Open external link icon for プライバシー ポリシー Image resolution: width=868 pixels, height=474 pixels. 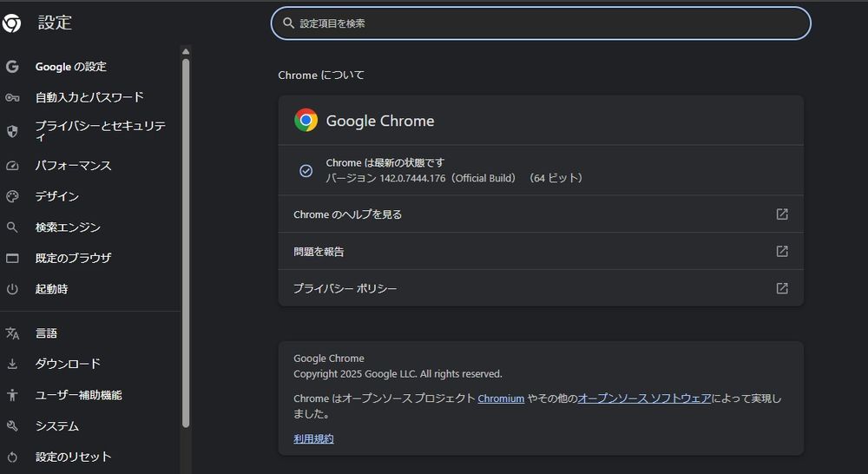click(782, 288)
